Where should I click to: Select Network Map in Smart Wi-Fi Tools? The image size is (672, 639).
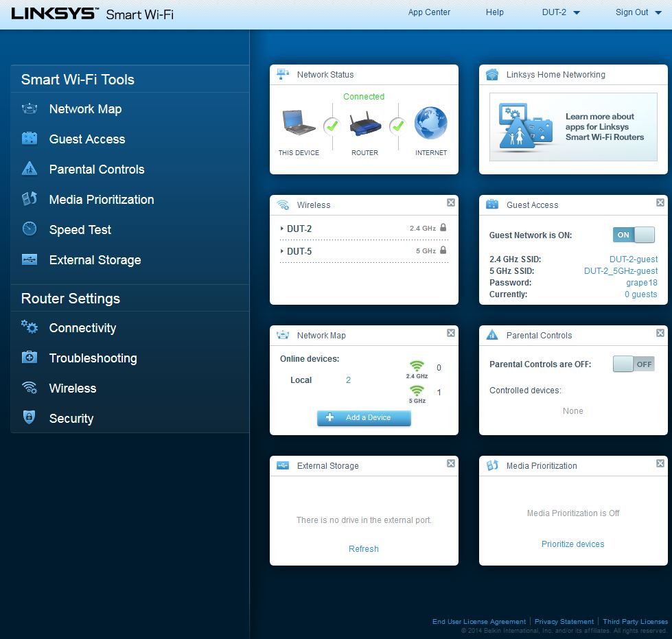(85, 109)
